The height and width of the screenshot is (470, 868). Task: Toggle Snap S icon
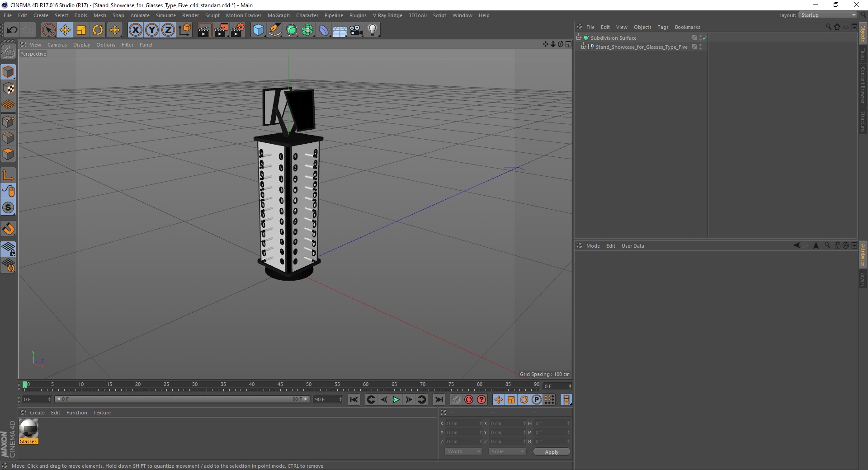point(8,208)
